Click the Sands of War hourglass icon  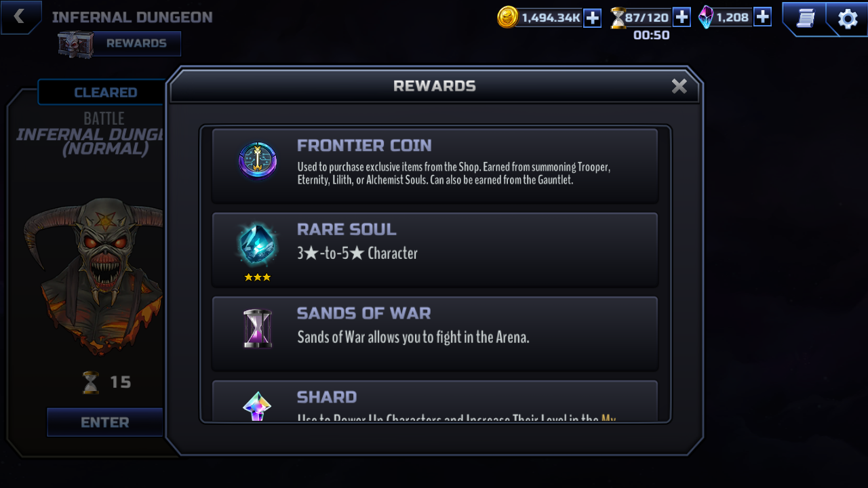click(258, 329)
